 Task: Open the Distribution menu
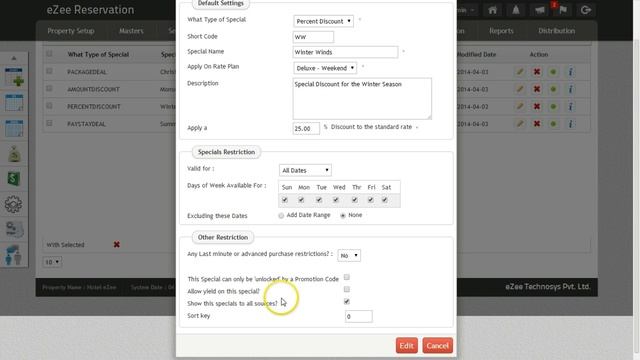(556, 31)
